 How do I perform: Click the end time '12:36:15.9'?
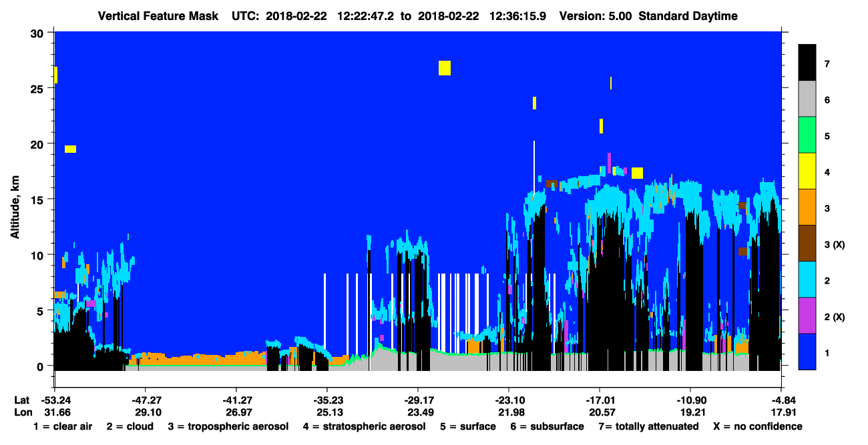pos(517,16)
